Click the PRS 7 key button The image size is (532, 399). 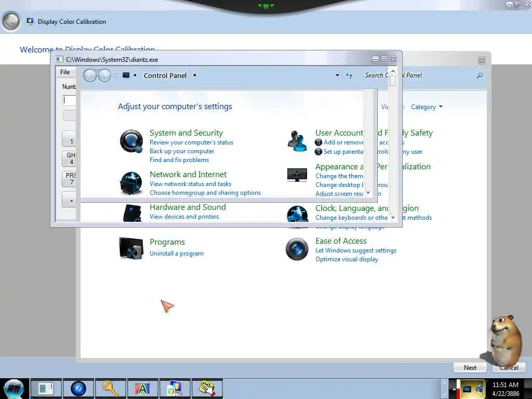(x=70, y=179)
